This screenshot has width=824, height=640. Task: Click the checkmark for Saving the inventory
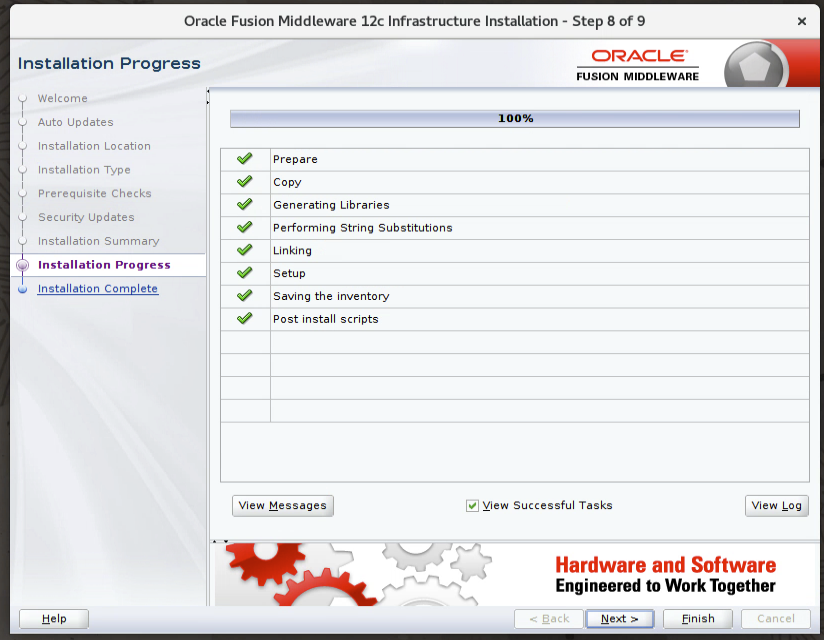pos(244,295)
